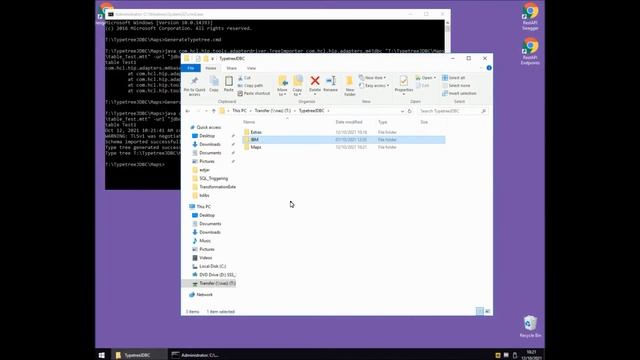Image resolution: width=640 pixels, height=360 pixels.
Task: Open Music under This PC
Action: 205,241
